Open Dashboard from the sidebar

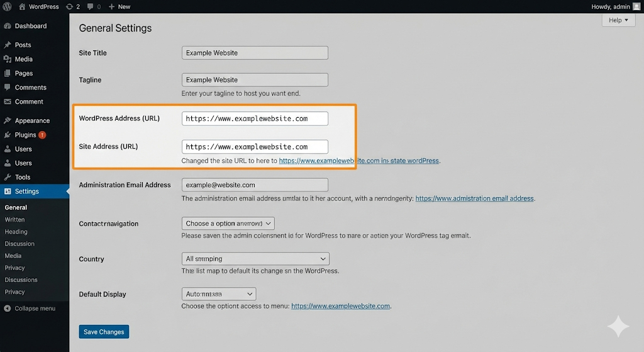[x=30, y=26]
